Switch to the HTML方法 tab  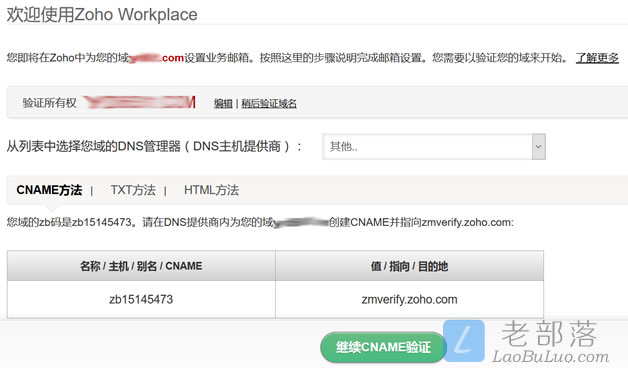click(x=211, y=190)
